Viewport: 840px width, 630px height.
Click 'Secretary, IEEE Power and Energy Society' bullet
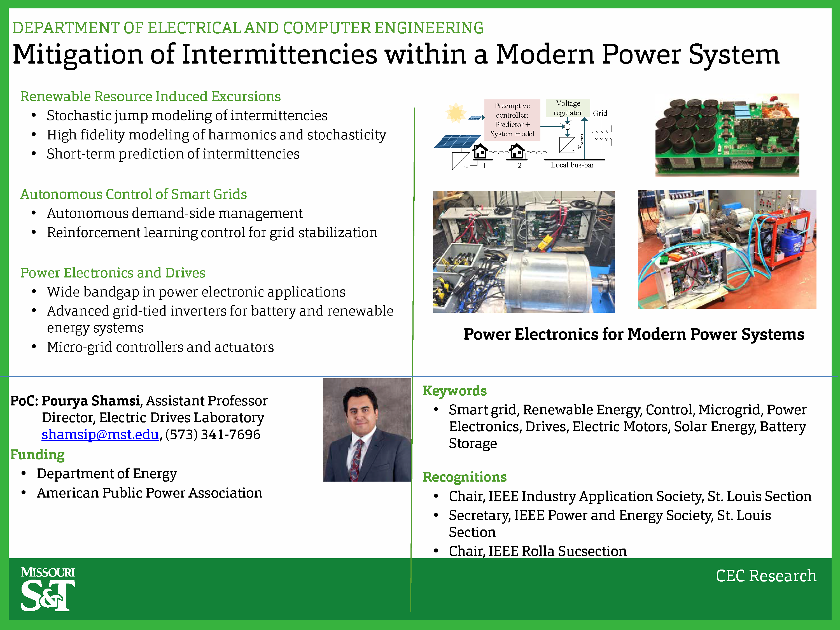[610, 524]
